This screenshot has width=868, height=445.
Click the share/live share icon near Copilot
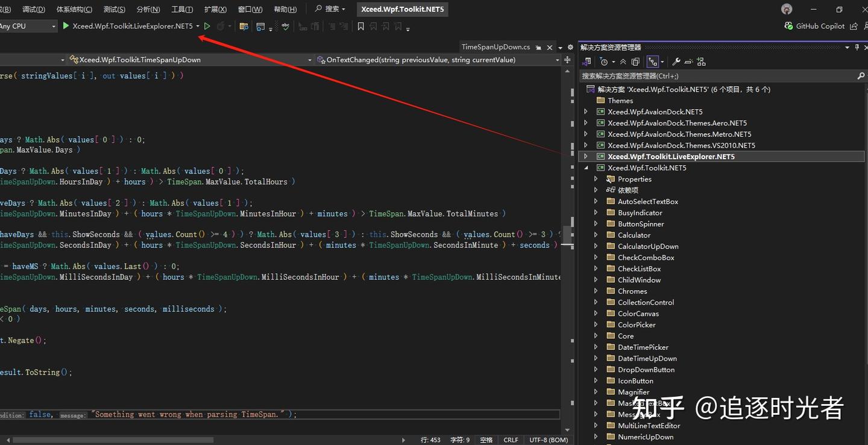(x=854, y=26)
